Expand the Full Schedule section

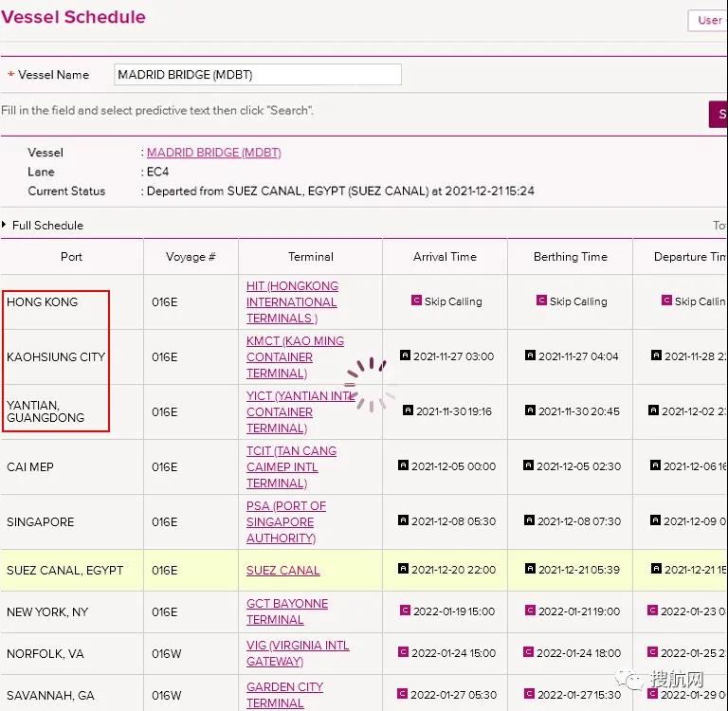pos(47,226)
